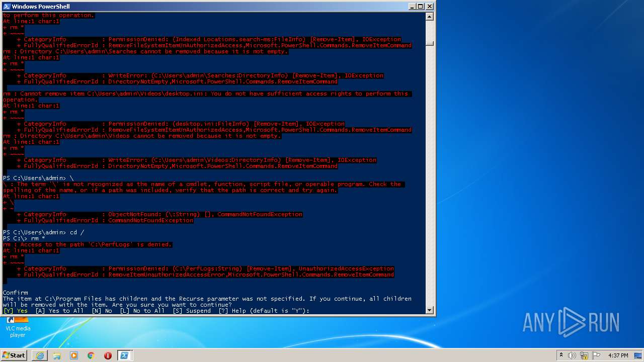Click the console vertical scrollbar thumb

429,43
